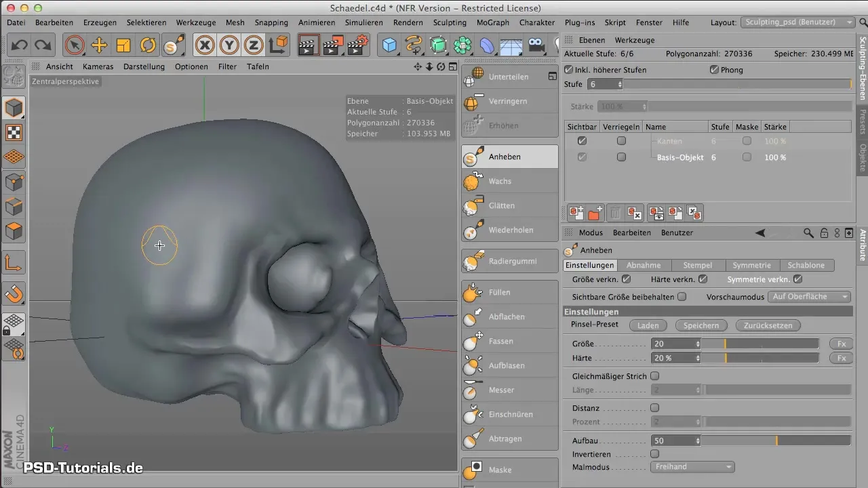This screenshot has width=868, height=488.
Task: Select the Aufblasen brush
Action: (x=510, y=365)
